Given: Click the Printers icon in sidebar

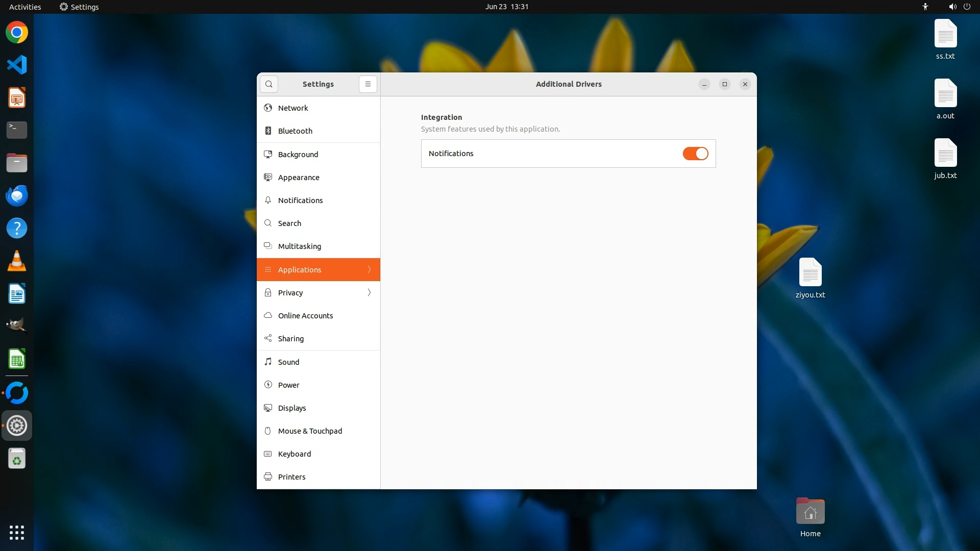Looking at the screenshot, I should tap(268, 477).
